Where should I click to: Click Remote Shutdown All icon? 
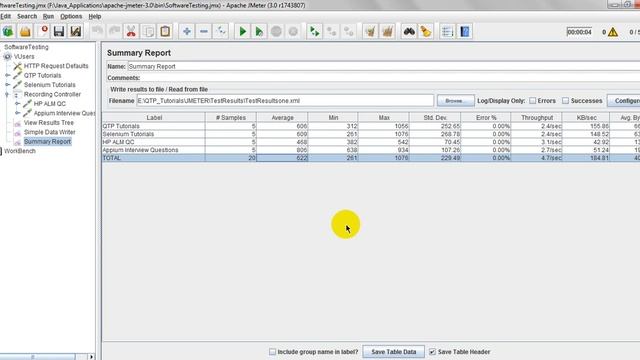coord(349,31)
